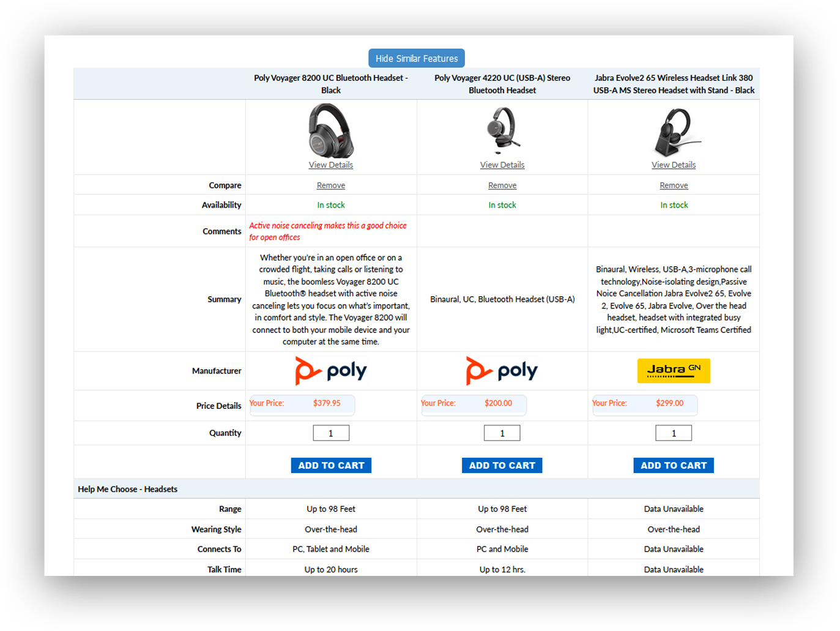Click Poly logo under Voyager 4220 column
The image size is (840, 631).
[x=502, y=371]
